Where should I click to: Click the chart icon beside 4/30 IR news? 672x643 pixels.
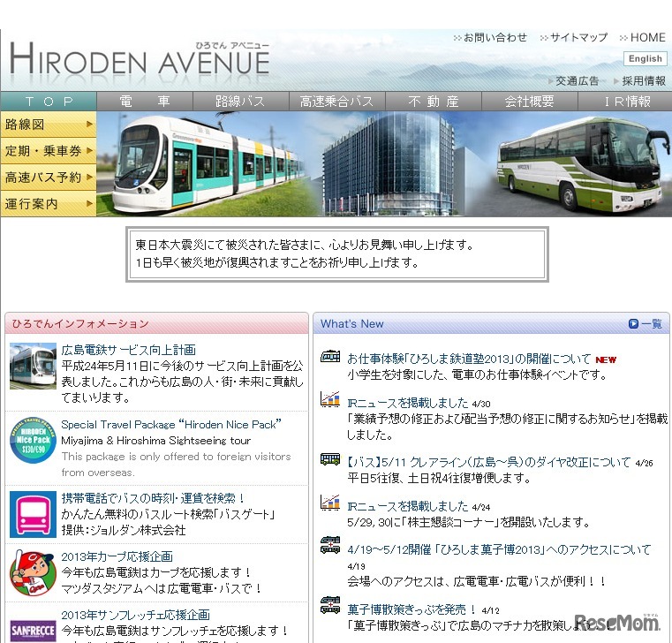click(x=330, y=399)
